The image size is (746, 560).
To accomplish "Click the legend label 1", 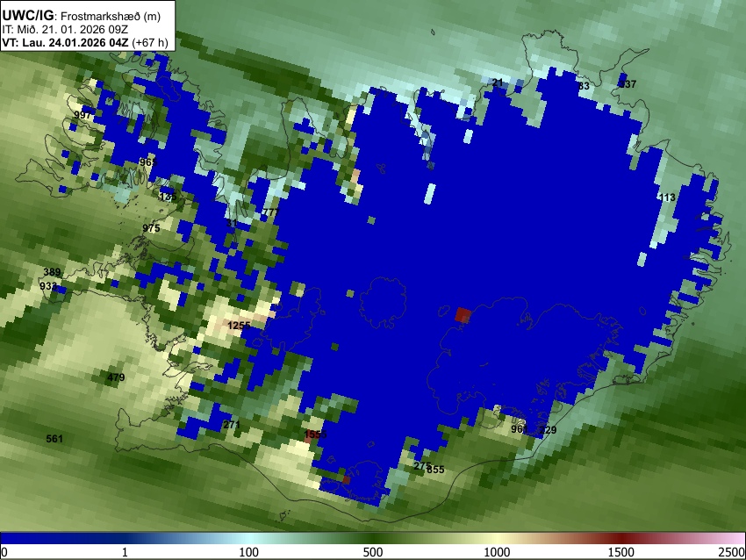I will click(x=126, y=552).
